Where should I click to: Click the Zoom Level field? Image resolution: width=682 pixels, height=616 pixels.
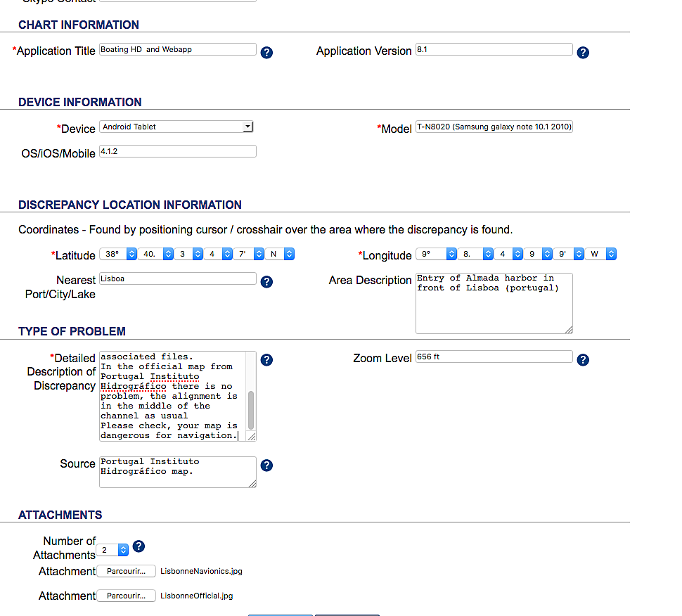click(x=494, y=357)
